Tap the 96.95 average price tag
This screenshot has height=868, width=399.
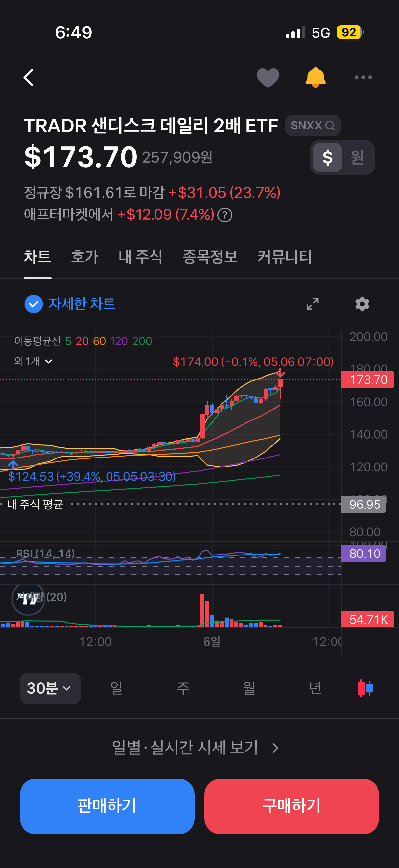tap(364, 505)
